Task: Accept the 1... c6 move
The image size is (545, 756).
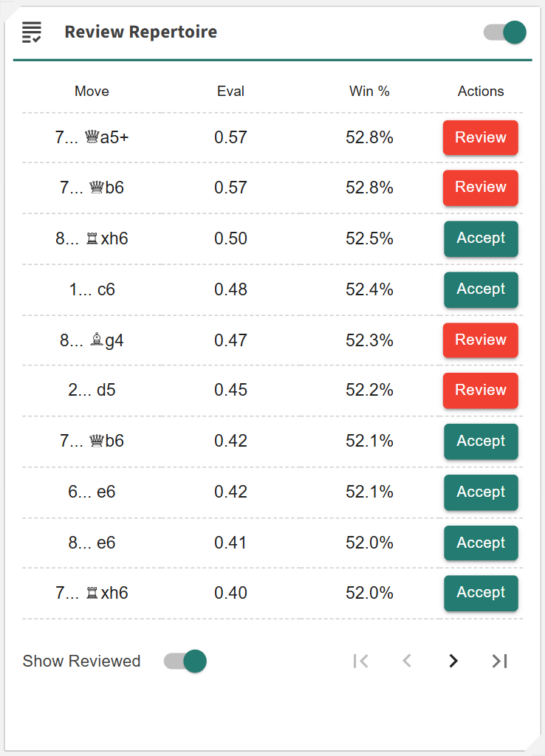Action: click(480, 289)
